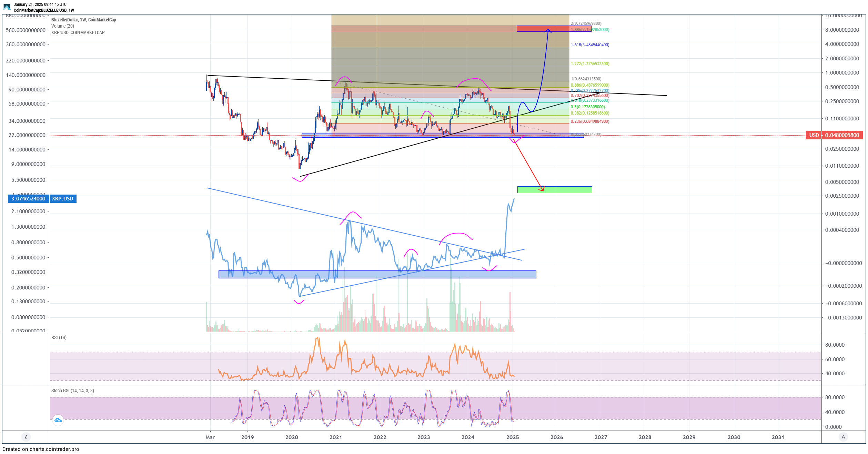Screen dimensions: 868x454
Task: Click the 0.5 Fibonacci level label
Action: [x=587, y=107]
